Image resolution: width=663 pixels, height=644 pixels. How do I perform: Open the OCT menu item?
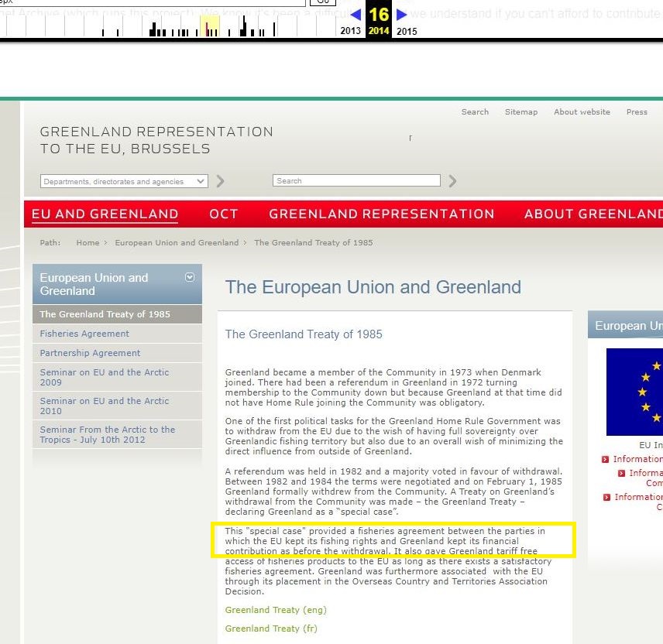point(224,214)
